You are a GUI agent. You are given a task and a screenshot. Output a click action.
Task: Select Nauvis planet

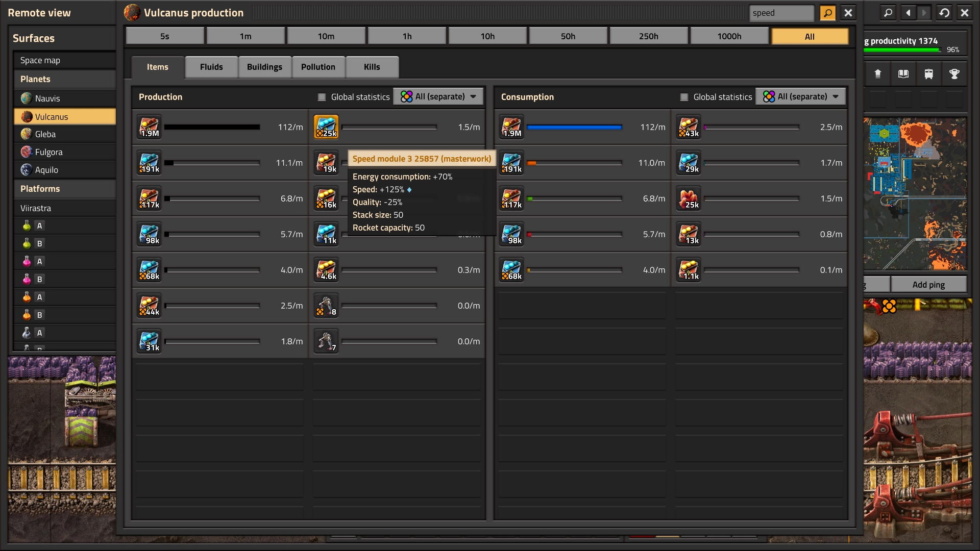[65, 98]
